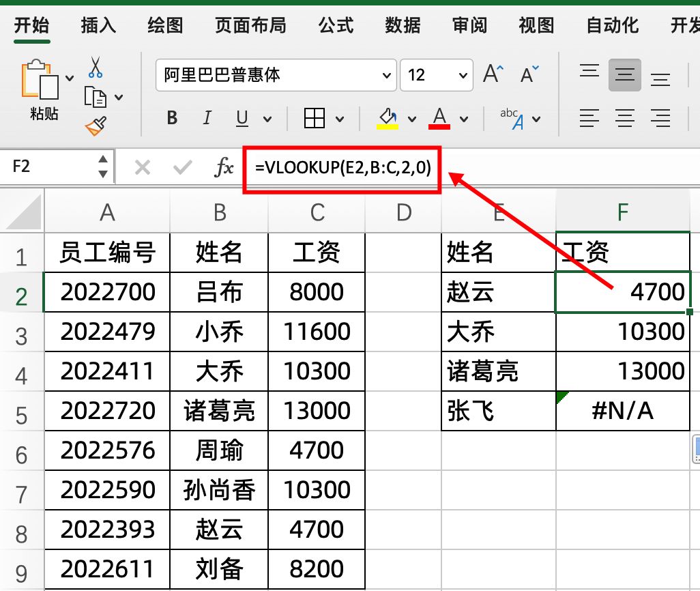
Task: Click the Copy icon
Action: (95, 97)
